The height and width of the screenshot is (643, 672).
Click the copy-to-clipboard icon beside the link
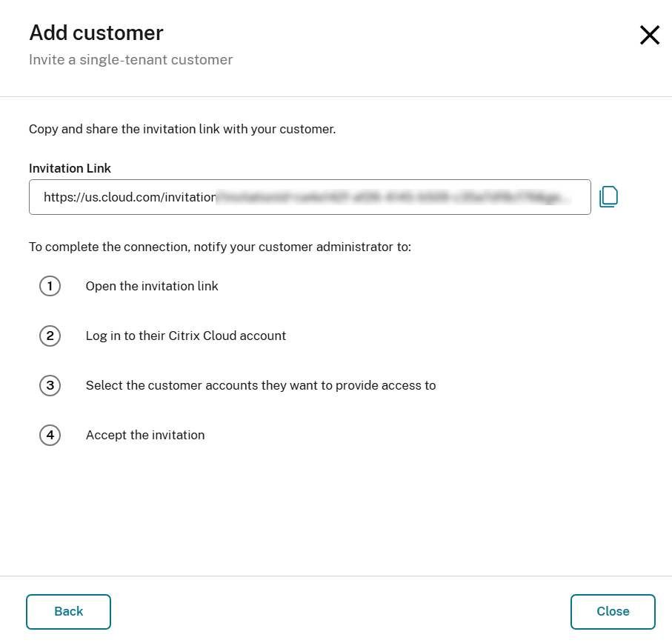(x=608, y=196)
